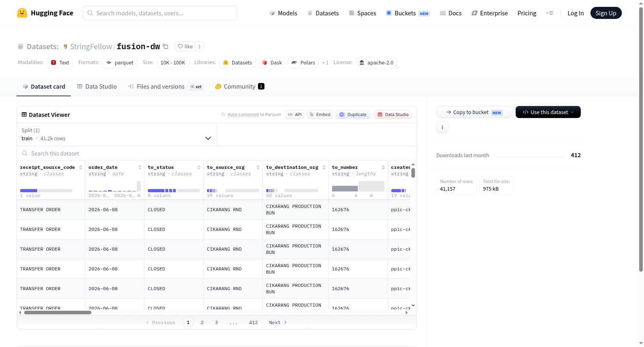Viewport: 644px width, 347px height.
Task: Go to Models in the navigation
Action: (283, 13)
